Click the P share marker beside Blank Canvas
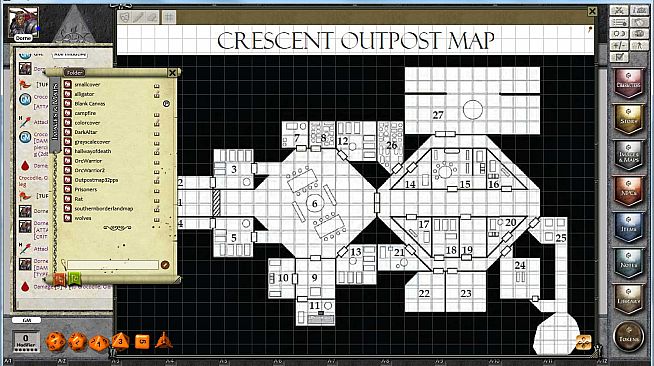 coord(166,104)
